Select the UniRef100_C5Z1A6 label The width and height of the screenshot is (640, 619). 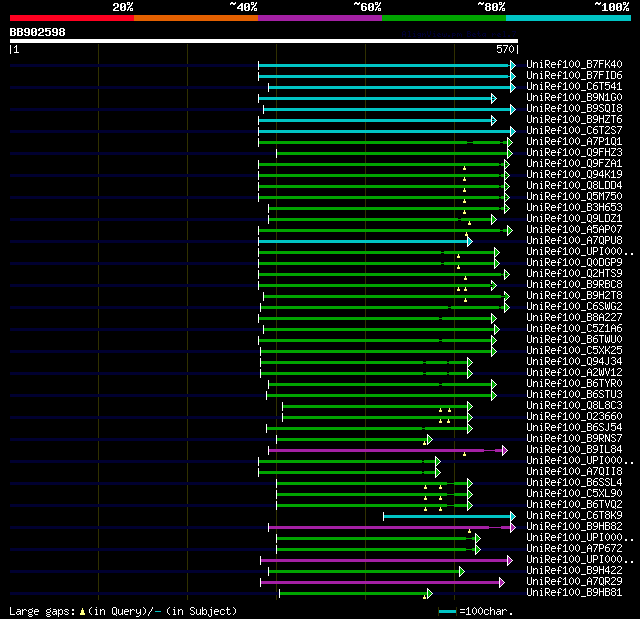coord(574,329)
